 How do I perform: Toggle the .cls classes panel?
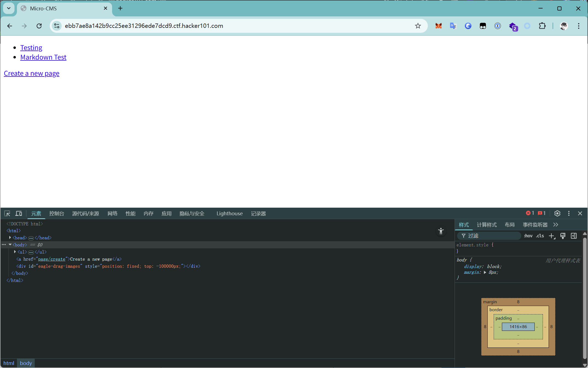540,236
